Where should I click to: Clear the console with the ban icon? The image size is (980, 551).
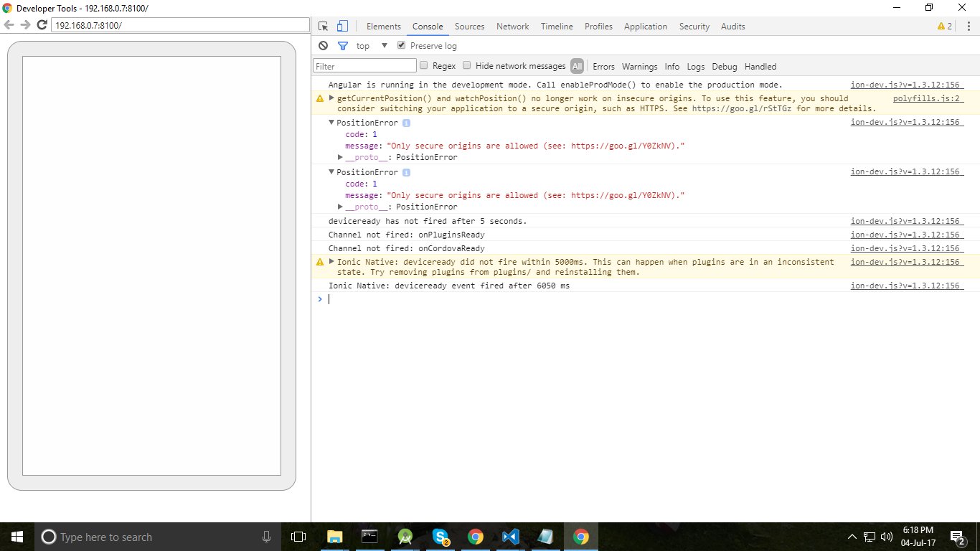(324, 46)
